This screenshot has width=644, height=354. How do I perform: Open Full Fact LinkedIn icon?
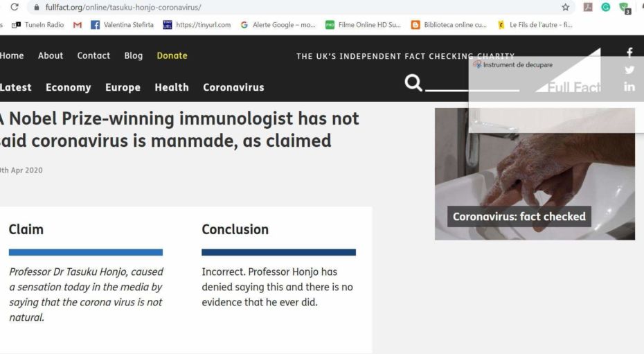(x=629, y=87)
